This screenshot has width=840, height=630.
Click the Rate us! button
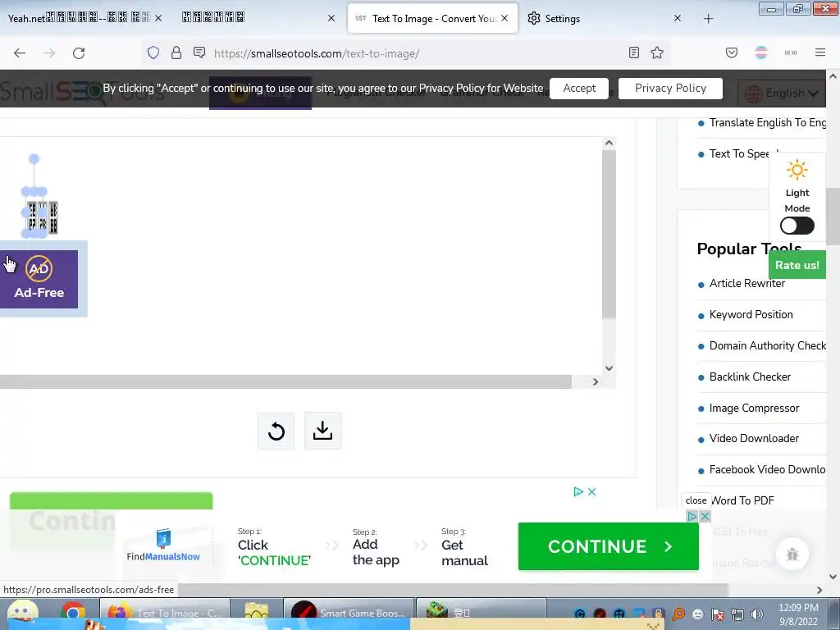797,265
